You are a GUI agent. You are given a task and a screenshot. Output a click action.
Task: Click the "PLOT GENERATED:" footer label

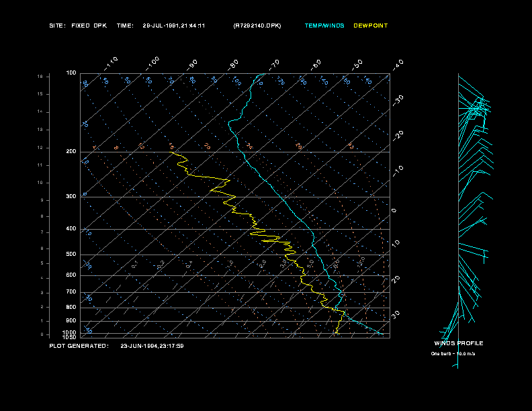pos(79,346)
